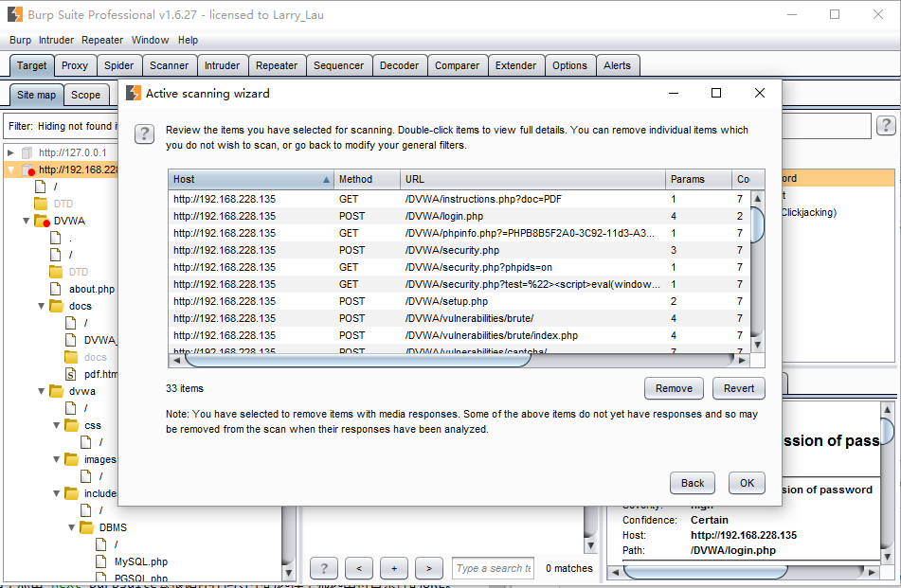Image resolution: width=901 pixels, height=588 pixels.
Task: Click the help icon beside the filter bar
Action: point(886,125)
